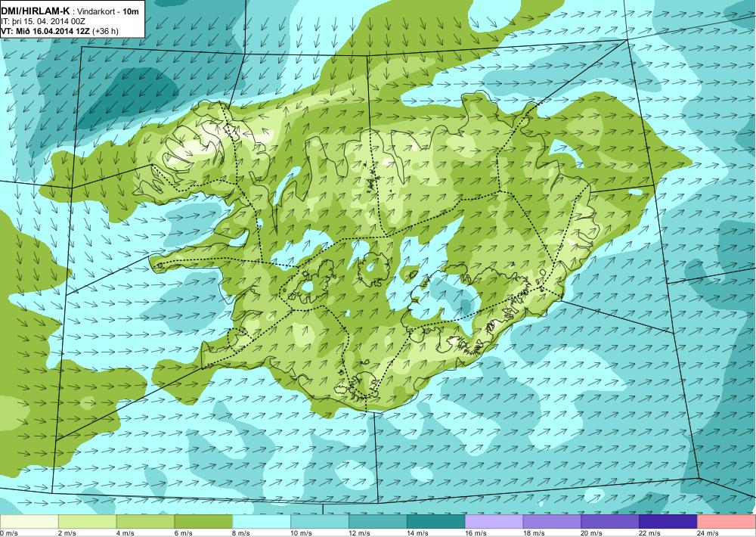Select the pale cyan 8–10 m/s legend swatch
756x537 pixels.
tap(262, 522)
